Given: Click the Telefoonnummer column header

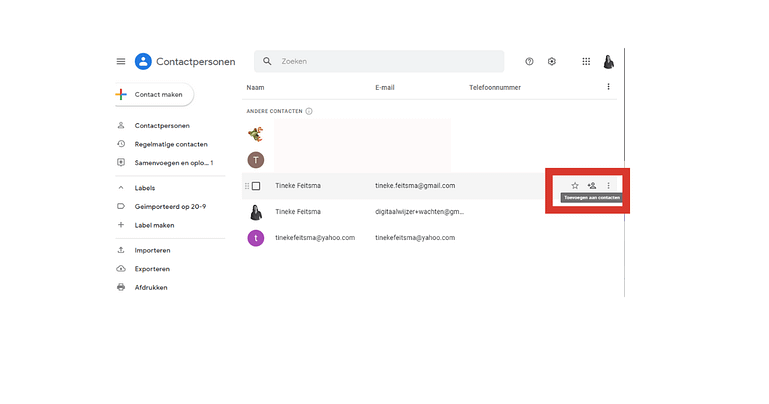Looking at the screenshot, I should pos(495,87).
